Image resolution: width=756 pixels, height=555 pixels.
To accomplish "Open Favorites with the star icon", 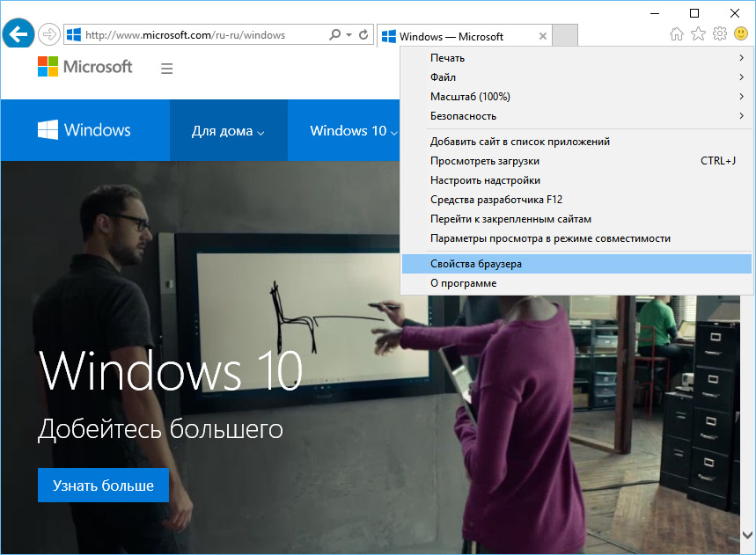I will (698, 33).
